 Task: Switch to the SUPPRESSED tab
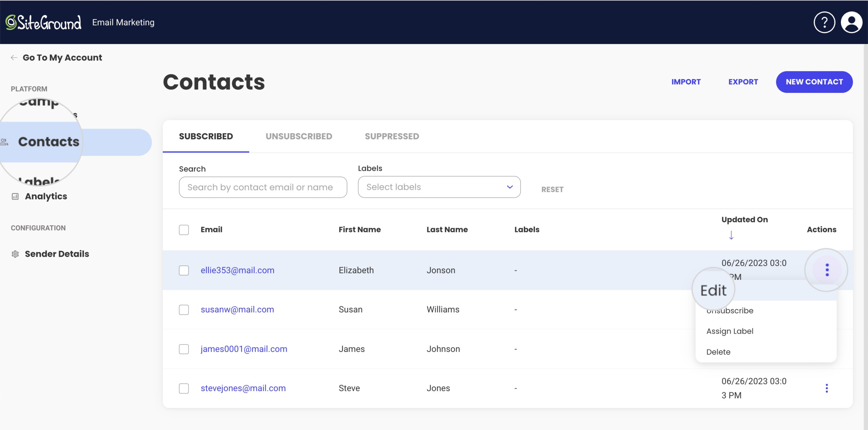(x=392, y=136)
